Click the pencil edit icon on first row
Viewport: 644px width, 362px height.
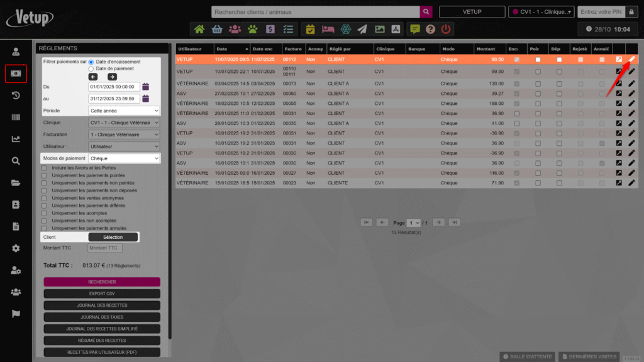632,59
